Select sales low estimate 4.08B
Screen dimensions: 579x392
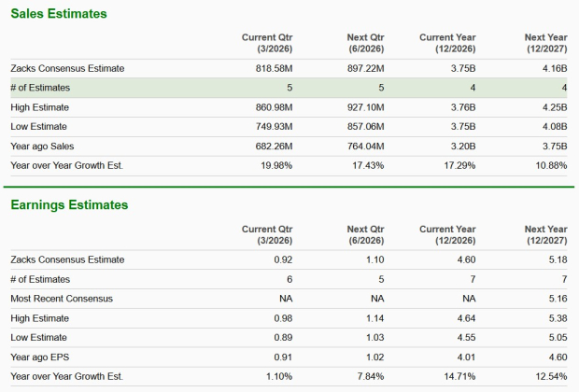[x=555, y=127]
